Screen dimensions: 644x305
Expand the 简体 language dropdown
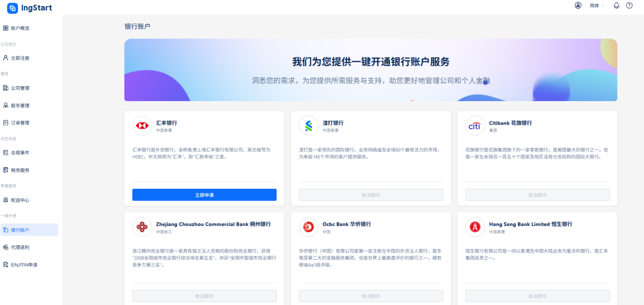[597, 5]
